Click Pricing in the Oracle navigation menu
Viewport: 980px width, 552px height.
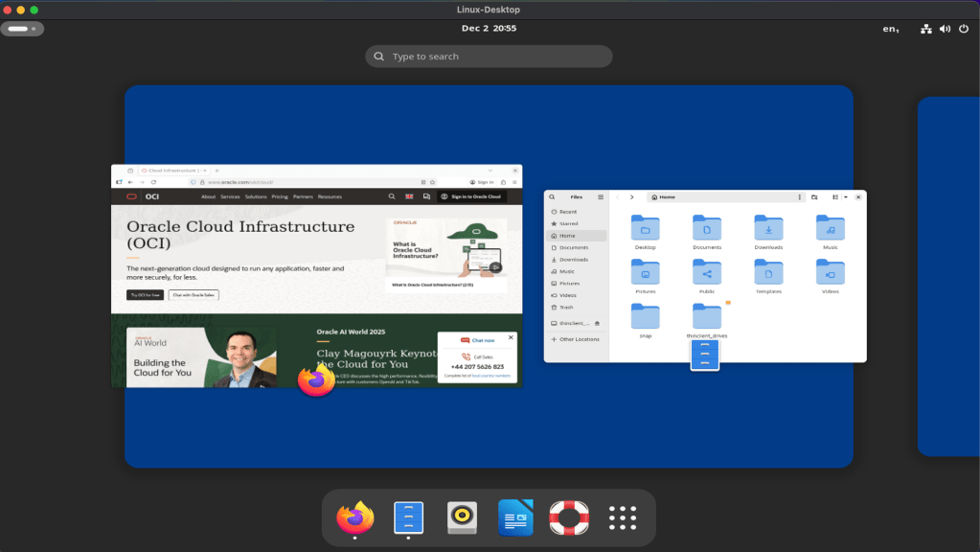[x=280, y=196]
